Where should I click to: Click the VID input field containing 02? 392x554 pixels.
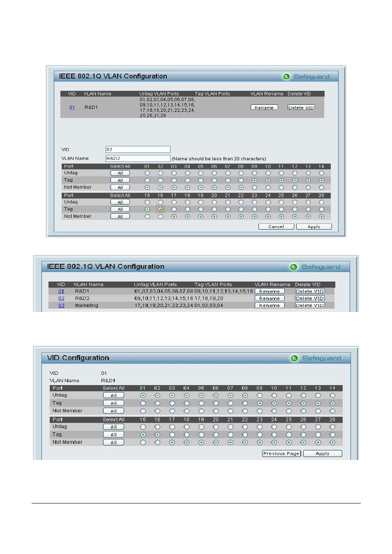[138, 150]
